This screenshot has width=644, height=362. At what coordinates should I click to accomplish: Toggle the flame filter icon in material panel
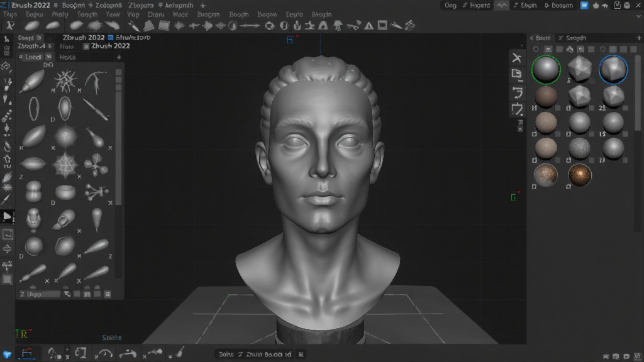[x=570, y=49]
